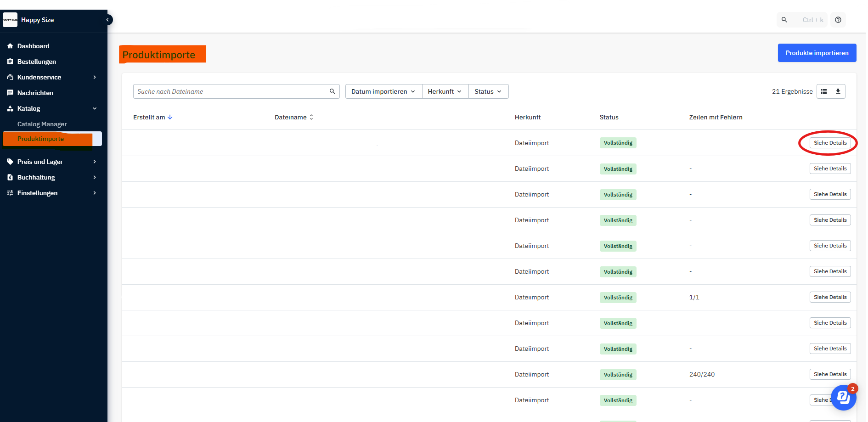Open the list view columns icon
The image size is (868, 422).
tap(824, 91)
